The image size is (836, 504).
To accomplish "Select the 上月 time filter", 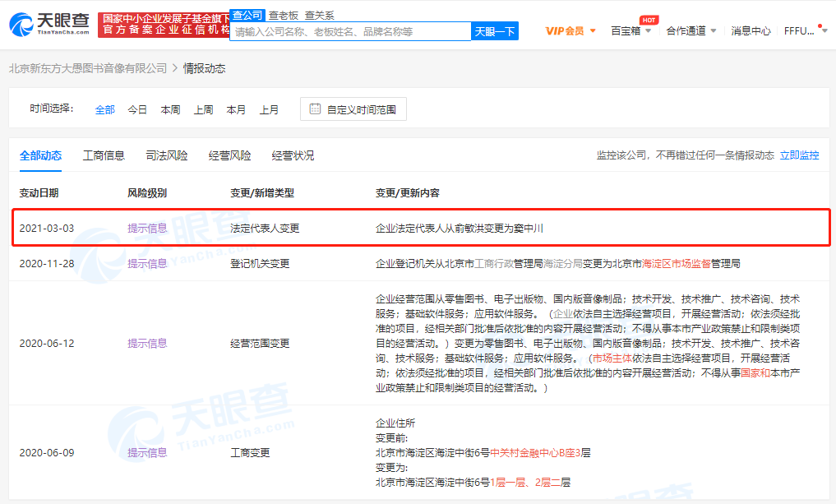I will pyautogui.click(x=270, y=109).
